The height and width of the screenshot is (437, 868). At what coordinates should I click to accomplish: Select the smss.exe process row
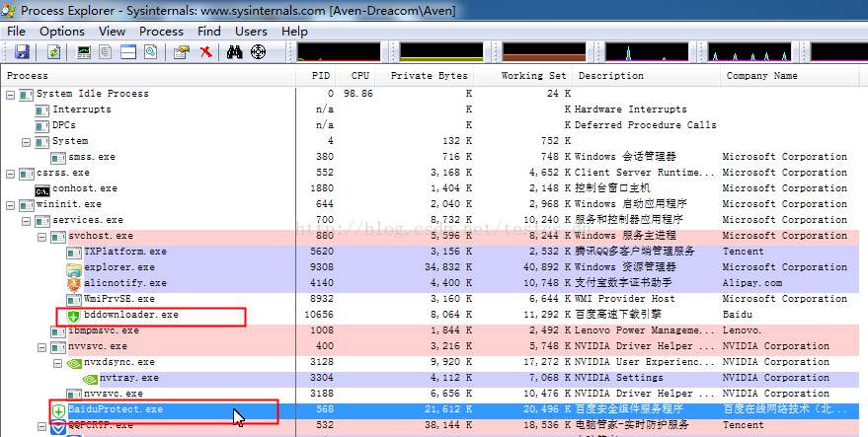430,158
